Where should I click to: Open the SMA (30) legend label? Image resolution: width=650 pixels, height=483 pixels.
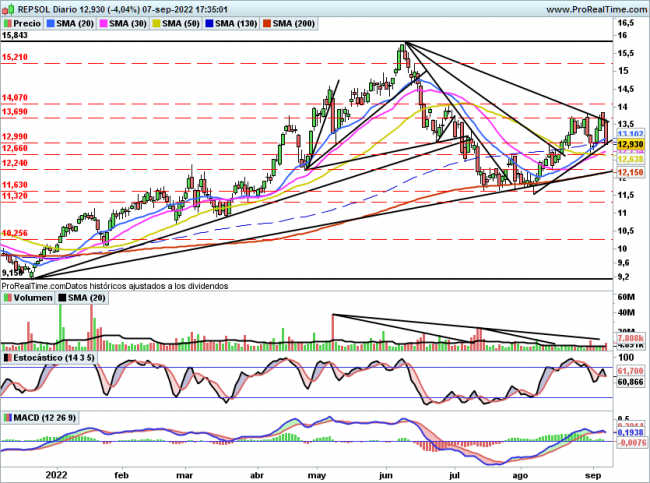point(128,24)
